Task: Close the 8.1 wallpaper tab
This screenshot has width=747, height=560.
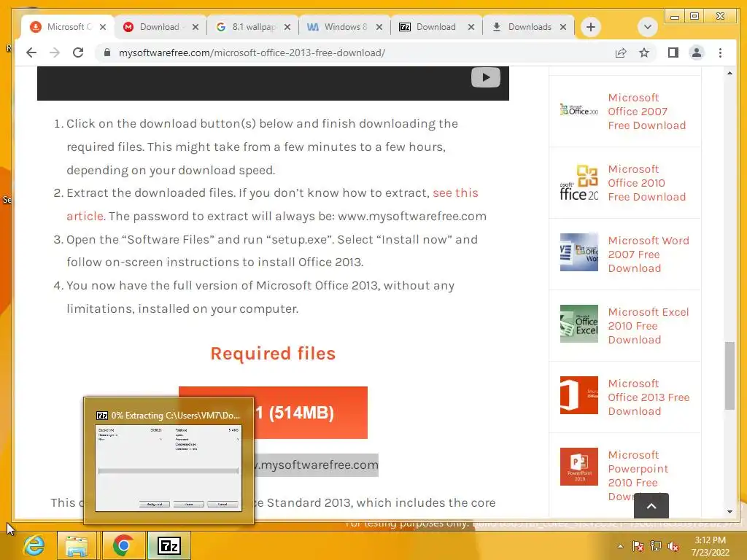Action: [287, 27]
